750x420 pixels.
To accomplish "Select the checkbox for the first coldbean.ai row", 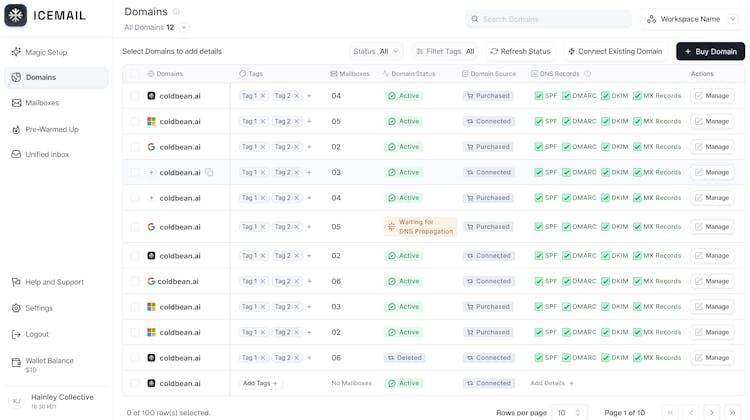I will coord(135,96).
